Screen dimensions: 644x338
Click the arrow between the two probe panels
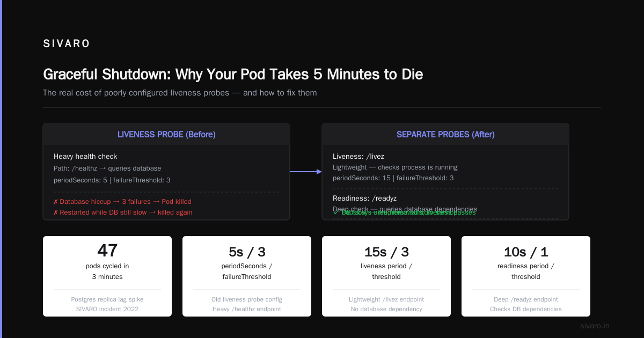[x=306, y=172]
